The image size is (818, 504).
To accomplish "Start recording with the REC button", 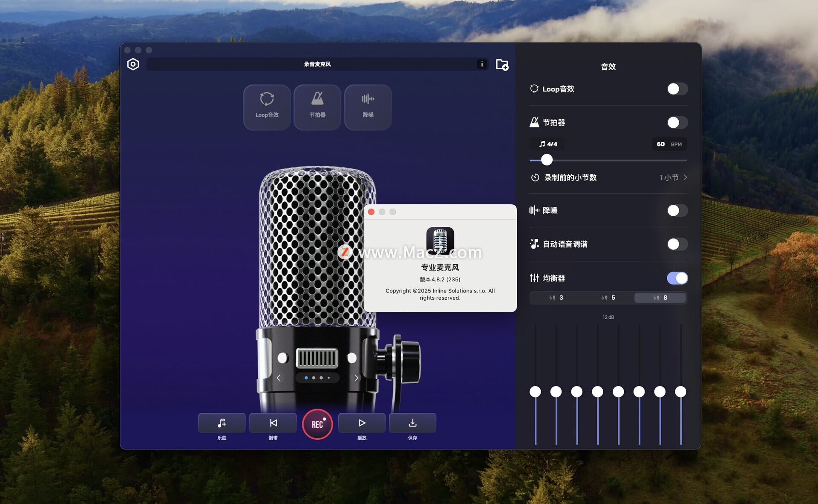I will [x=317, y=424].
